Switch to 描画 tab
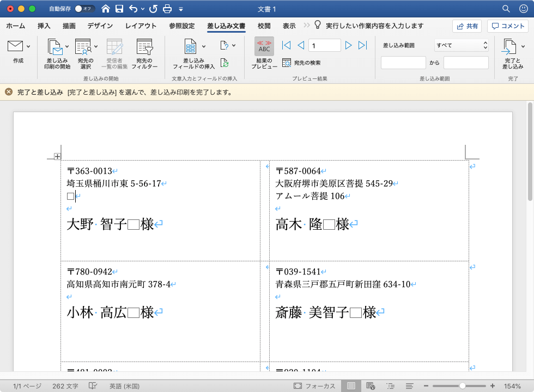 pos(69,26)
